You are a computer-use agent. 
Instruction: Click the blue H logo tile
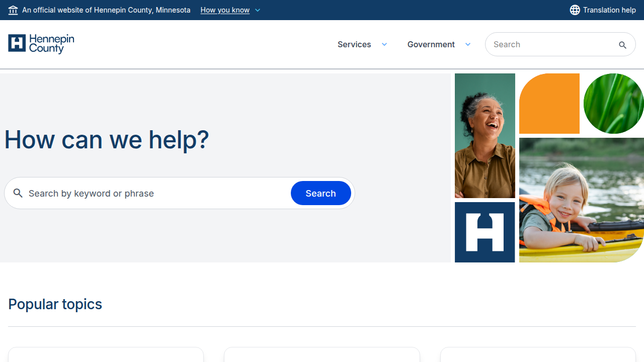pyautogui.click(x=485, y=232)
